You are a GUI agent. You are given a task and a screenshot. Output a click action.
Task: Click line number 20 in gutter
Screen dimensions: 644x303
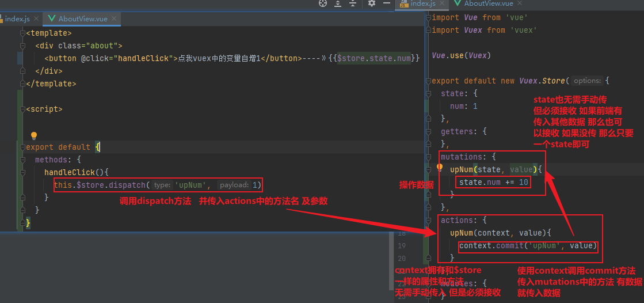(402, 258)
